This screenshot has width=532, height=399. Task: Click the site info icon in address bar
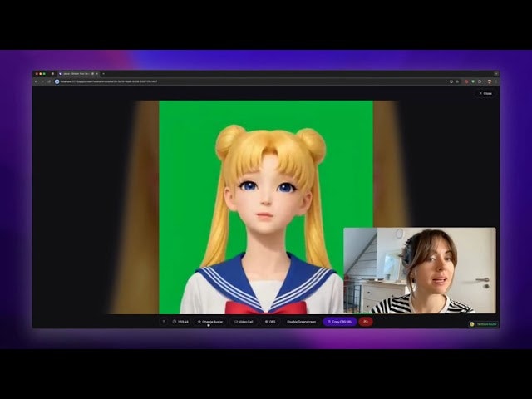(57, 81)
